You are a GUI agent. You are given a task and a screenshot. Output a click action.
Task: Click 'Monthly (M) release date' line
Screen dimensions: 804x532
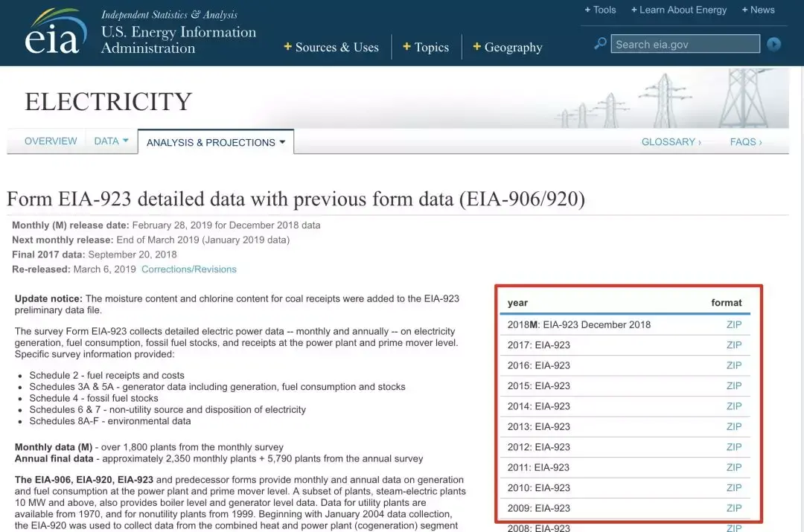click(x=166, y=225)
